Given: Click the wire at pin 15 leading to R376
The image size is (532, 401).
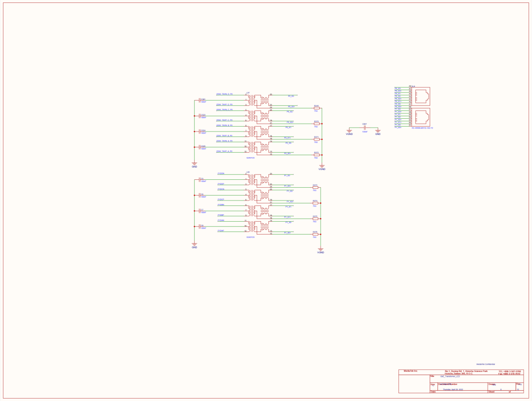Looking at the screenshot, I should 291,234.
